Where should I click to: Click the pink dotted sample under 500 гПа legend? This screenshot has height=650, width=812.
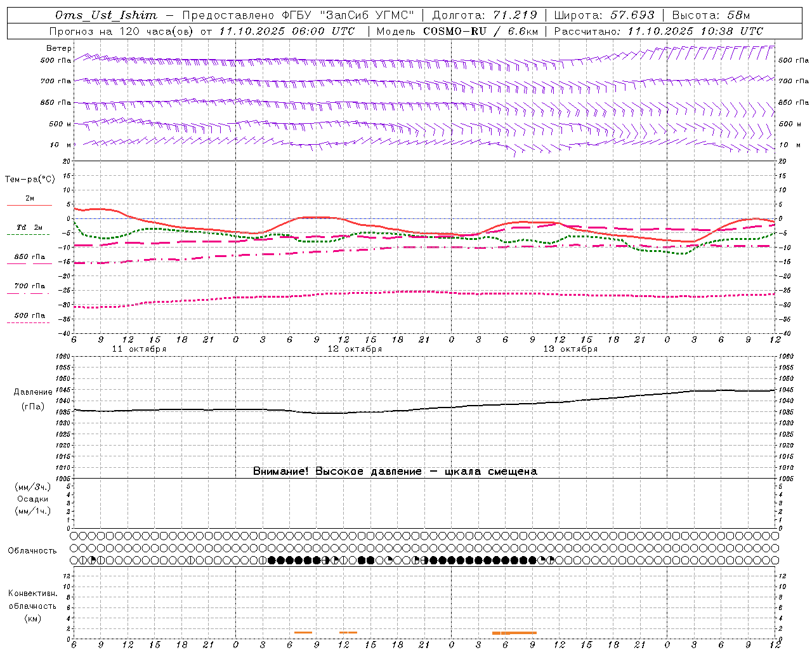point(28,323)
